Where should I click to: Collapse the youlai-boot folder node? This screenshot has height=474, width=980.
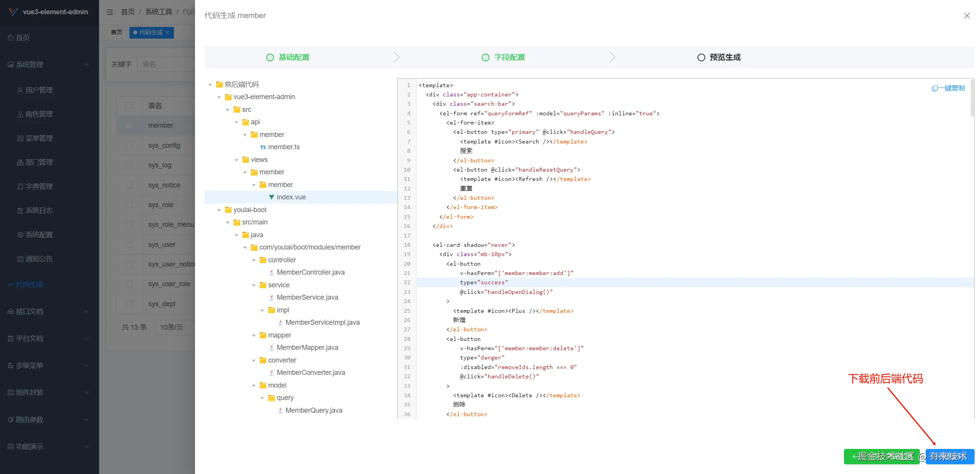click(x=219, y=210)
